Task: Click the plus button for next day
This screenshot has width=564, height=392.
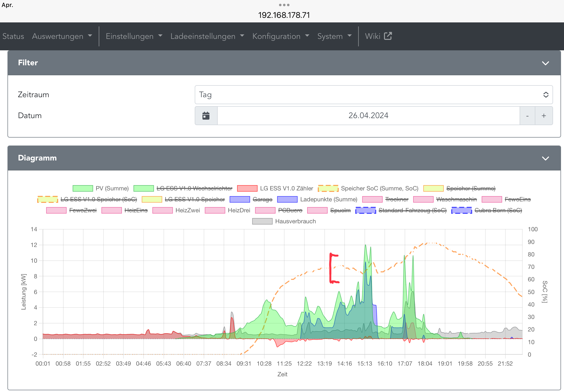Action: 544,116
